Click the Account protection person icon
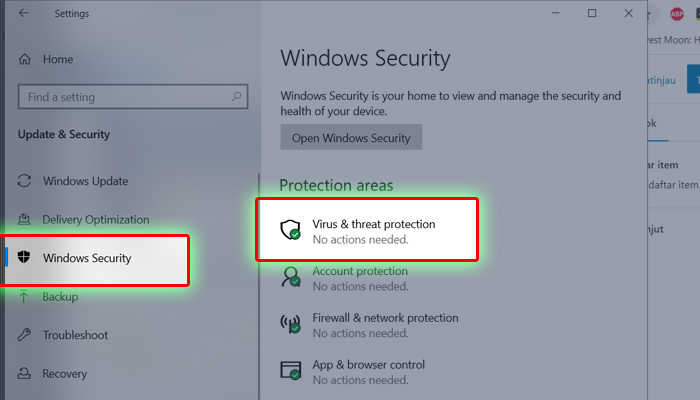Screen dimensions: 700x400 click(291, 277)
